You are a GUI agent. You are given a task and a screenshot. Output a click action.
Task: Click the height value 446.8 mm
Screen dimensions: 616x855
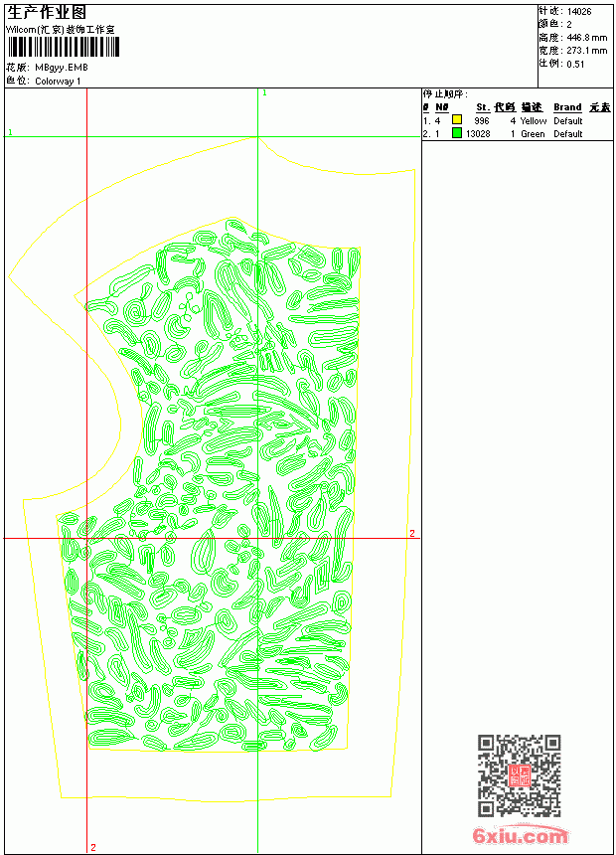click(586, 38)
